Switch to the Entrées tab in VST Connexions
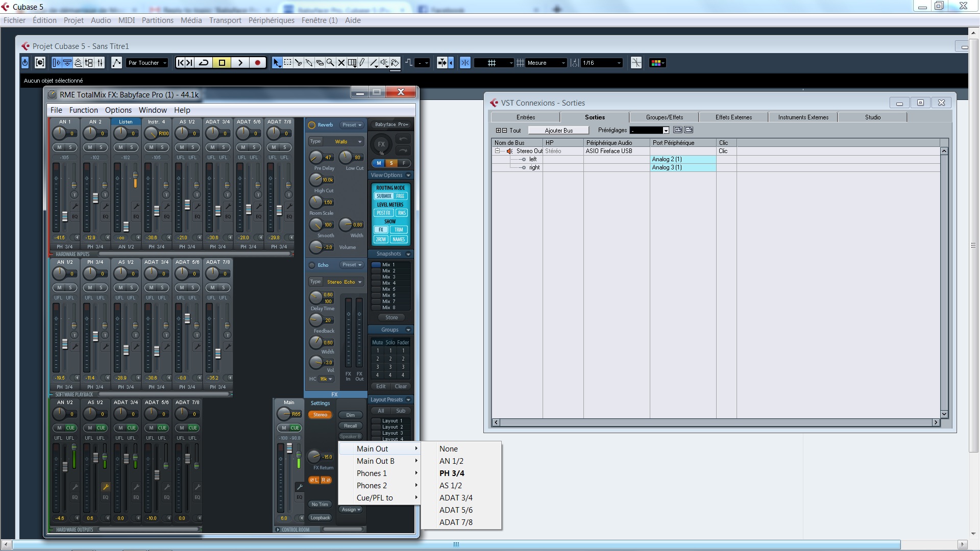The height and width of the screenshot is (551, 980). pyautogui.click(x=525, y=117)
